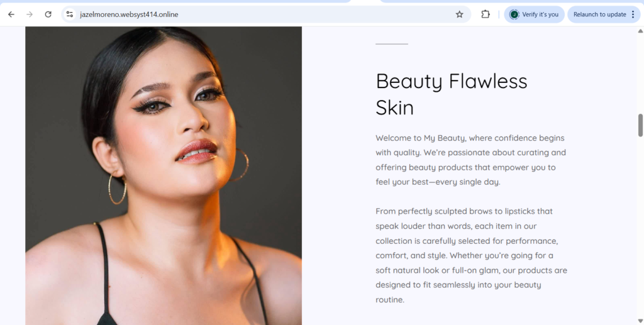Click the short divider line above heading
The image size is (644, 325).
(x=392, y=44)
